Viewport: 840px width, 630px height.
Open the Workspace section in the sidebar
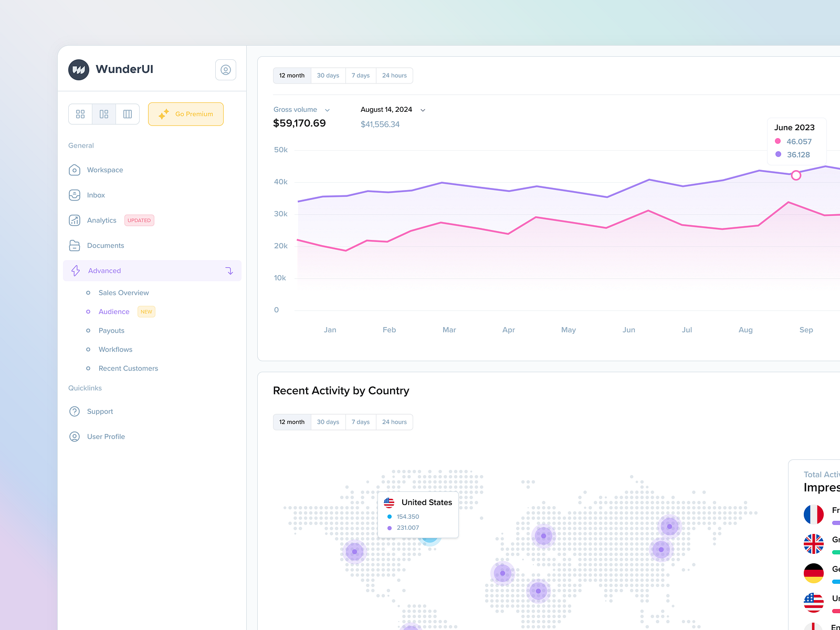click(104, 170)
